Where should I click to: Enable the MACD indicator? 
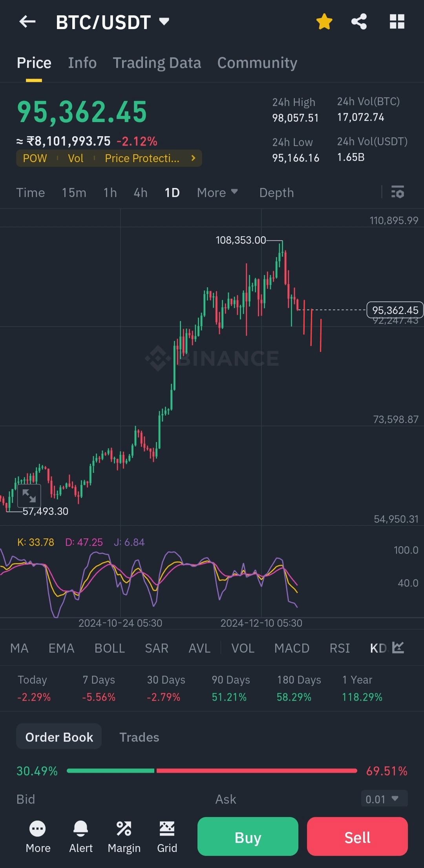[292, 648]
